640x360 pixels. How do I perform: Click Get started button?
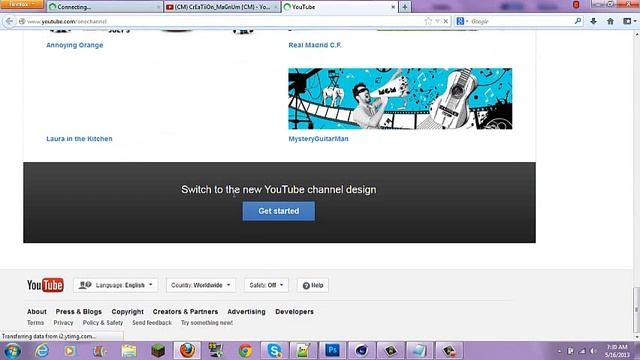[278, 211]
